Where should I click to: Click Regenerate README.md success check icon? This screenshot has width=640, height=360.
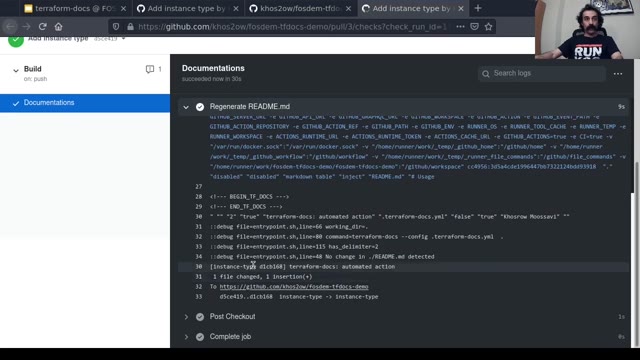coord(200,107)
